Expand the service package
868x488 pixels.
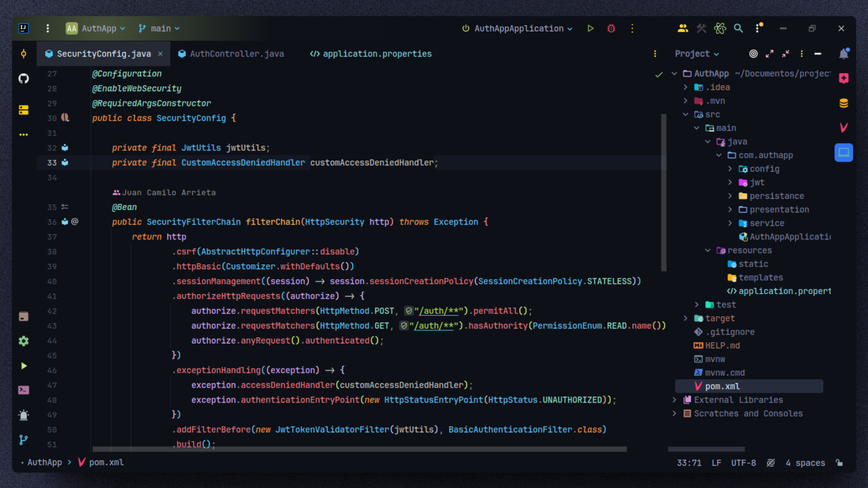[x=730, y=223]
